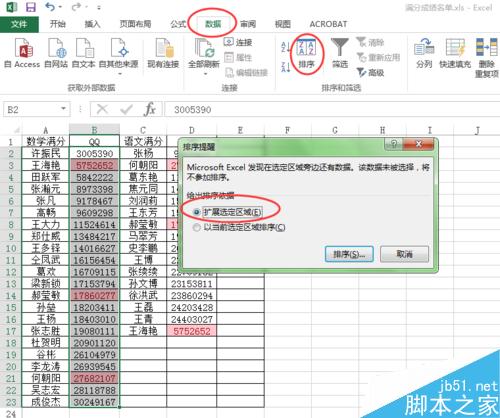Switch to the ACROBAT ribbon tab

pos(328,24)
